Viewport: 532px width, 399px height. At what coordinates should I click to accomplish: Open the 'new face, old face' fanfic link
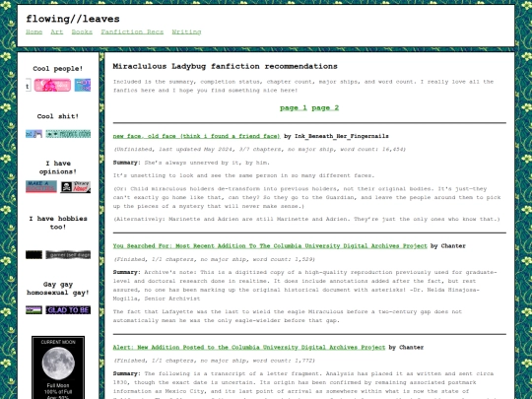pos(196,136)
